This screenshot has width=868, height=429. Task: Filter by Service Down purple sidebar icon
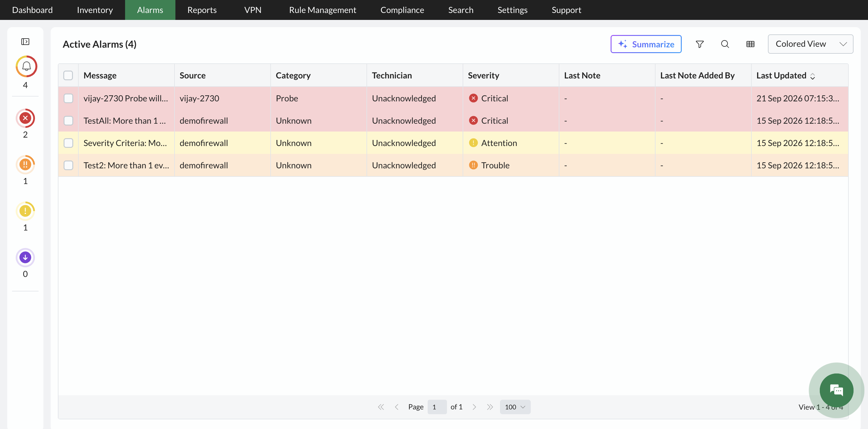pyautogui.click(x=25, y=258)
